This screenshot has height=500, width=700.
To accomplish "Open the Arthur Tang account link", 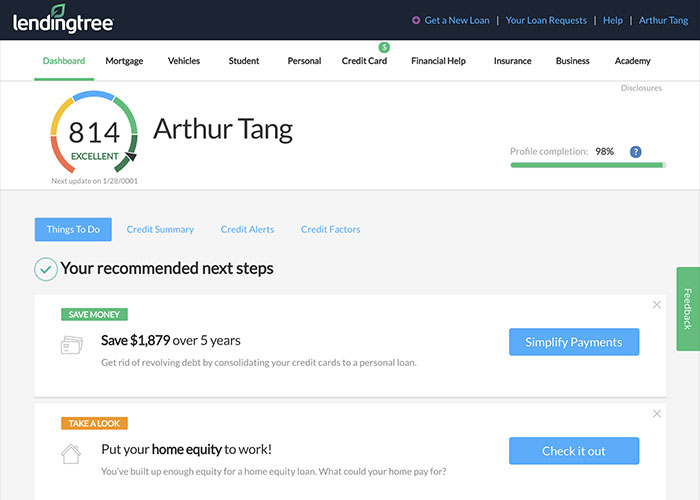I will (663, 20).
